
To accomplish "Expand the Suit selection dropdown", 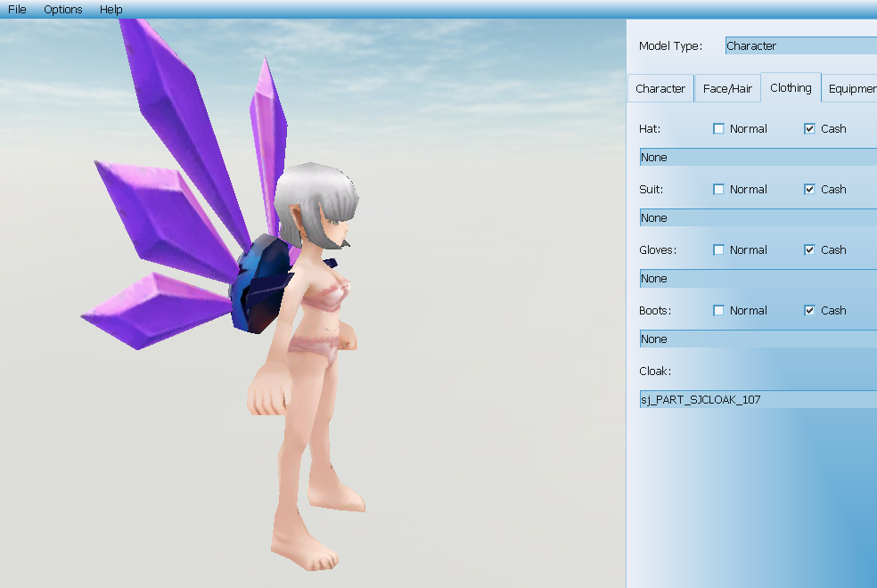I will (x=758, y=218).
